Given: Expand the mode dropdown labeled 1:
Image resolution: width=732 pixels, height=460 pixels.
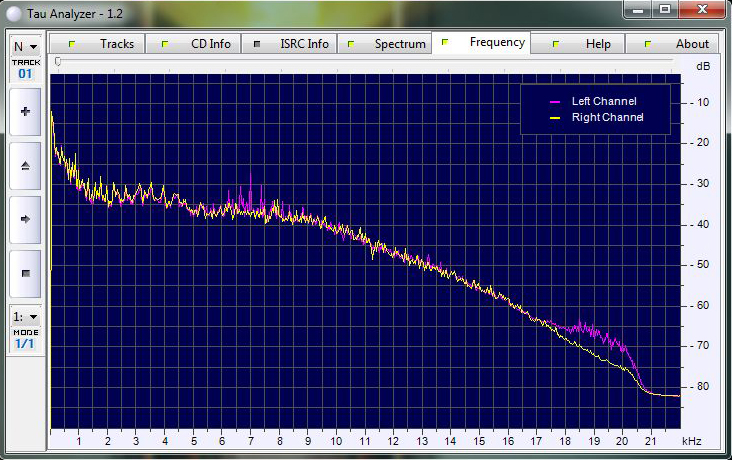Looking at the screenshot, I should pyautogui.click(x=25, y=316).
